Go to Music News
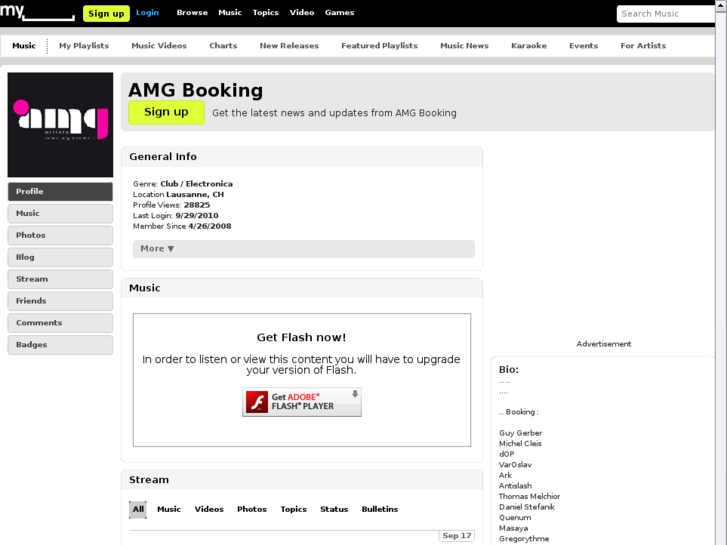This screenshot has height=545, width=727. [x=464, y=45]
